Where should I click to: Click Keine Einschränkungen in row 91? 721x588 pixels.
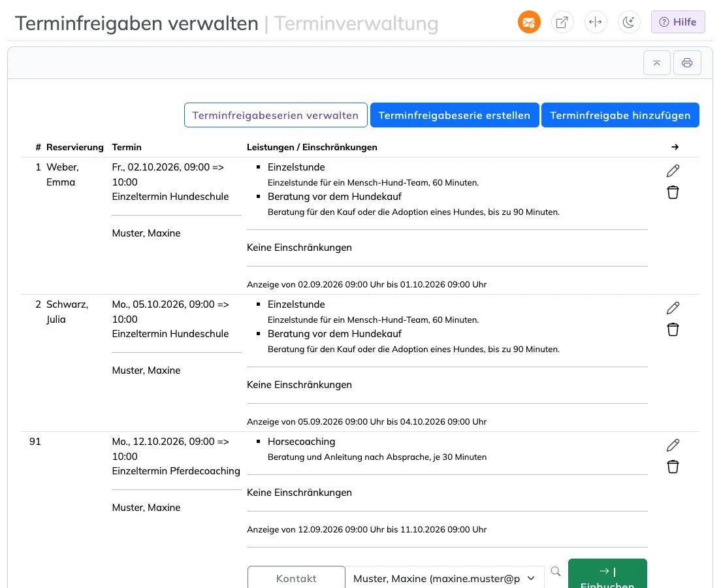pyautogui.click(x=299, y=493)
